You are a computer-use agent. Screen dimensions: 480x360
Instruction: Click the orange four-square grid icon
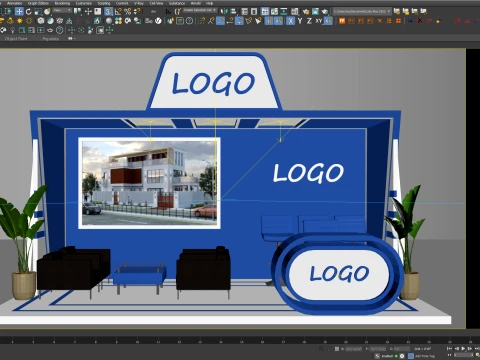click(398, 21)
